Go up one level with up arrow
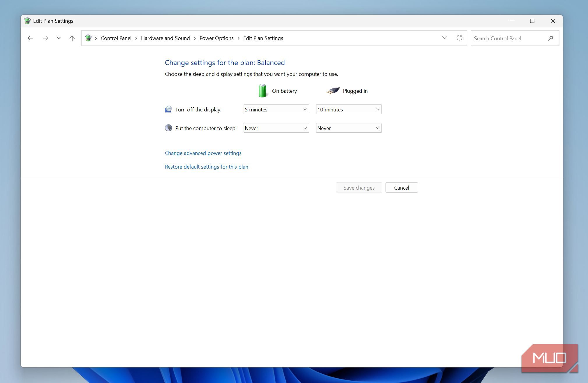 coord(72,38)
